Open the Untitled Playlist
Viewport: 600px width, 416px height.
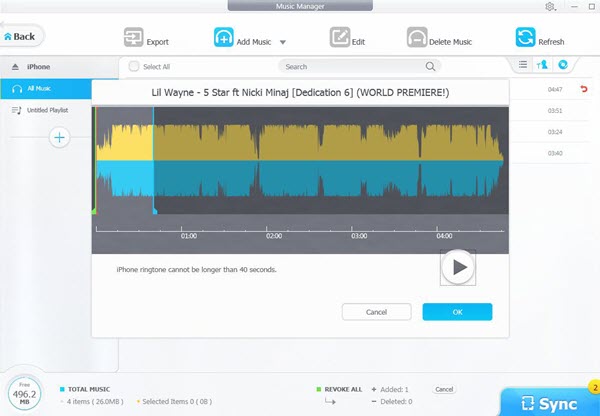[46, 110]
